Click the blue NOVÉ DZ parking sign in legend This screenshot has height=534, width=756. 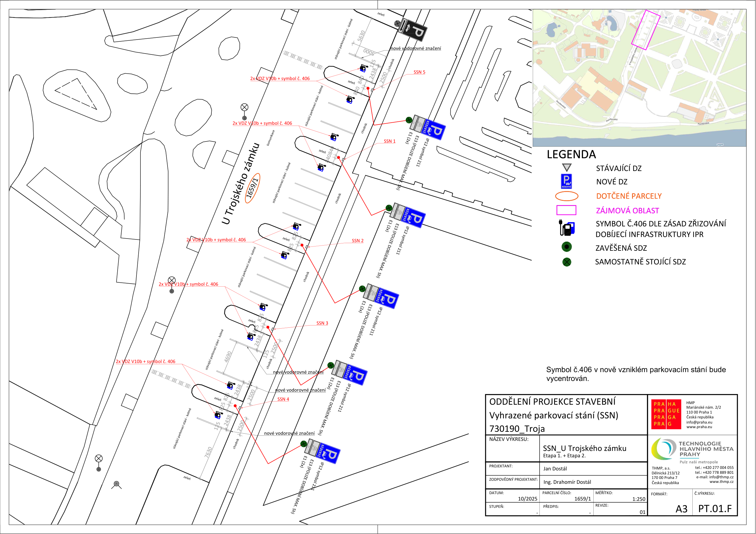566,181
